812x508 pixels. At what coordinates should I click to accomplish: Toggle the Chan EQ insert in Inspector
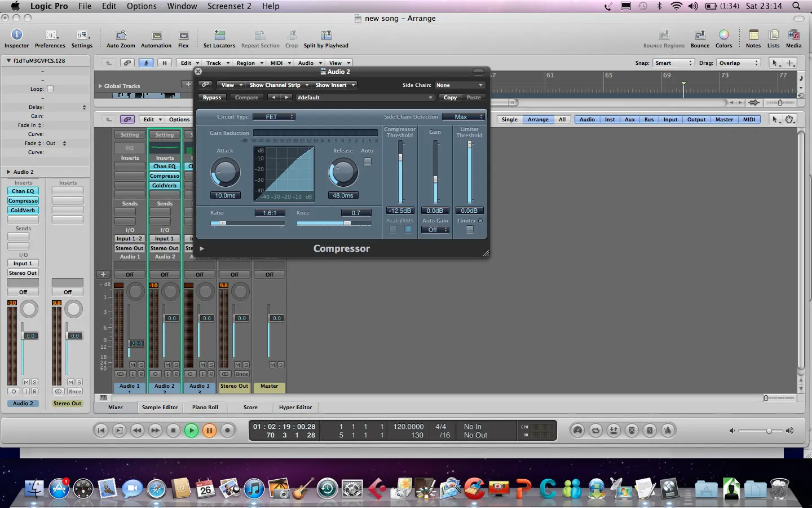point(23,191)
